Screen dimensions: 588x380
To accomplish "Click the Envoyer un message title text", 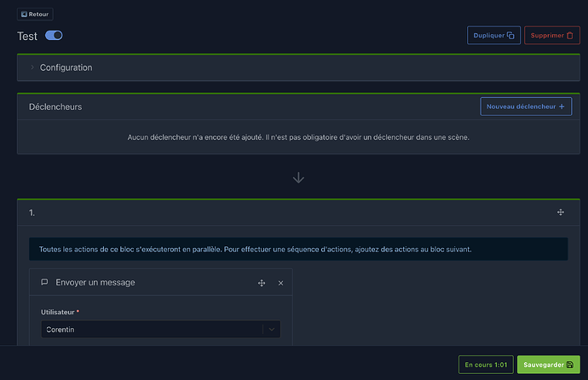I will pyautogui.click(x=95, y=282).
